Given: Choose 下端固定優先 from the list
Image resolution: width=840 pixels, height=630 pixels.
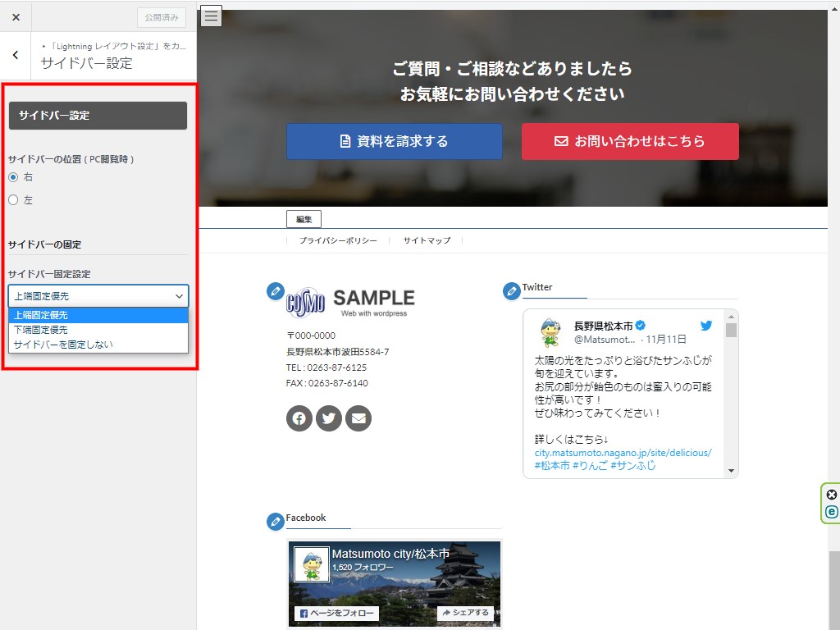Looking at the screenshot, I should [x=41, y=330].
